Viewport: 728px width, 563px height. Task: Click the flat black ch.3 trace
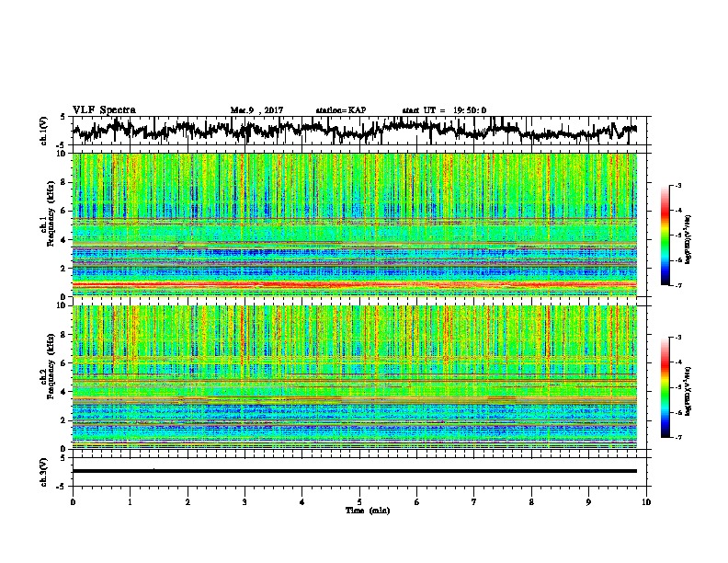click(354, 471)
